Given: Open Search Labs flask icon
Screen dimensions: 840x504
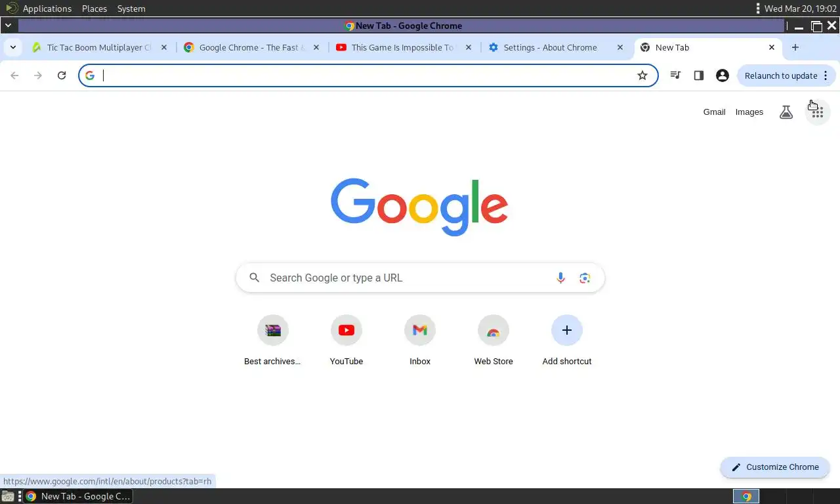Looking at the screenshot, I should [786, 112].
